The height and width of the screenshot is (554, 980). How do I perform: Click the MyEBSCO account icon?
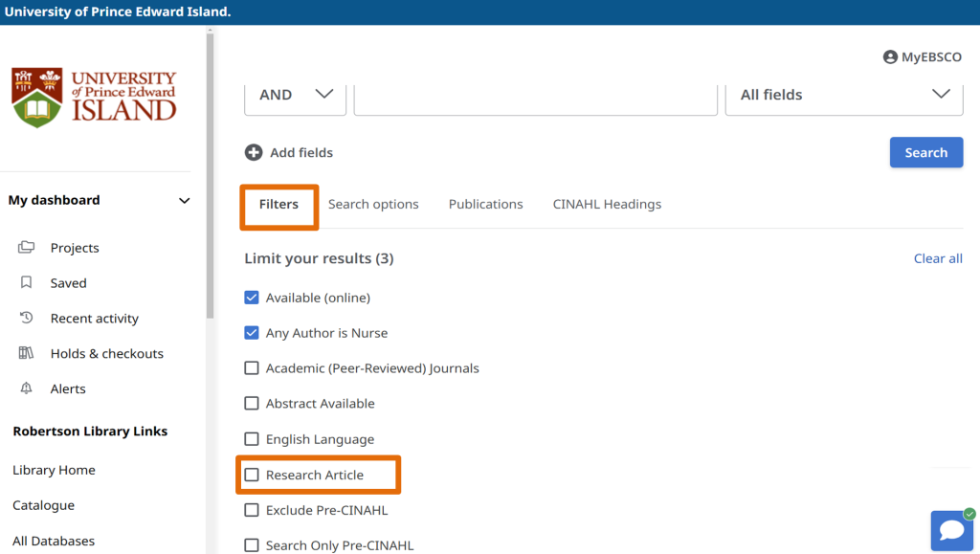(890, 57)
